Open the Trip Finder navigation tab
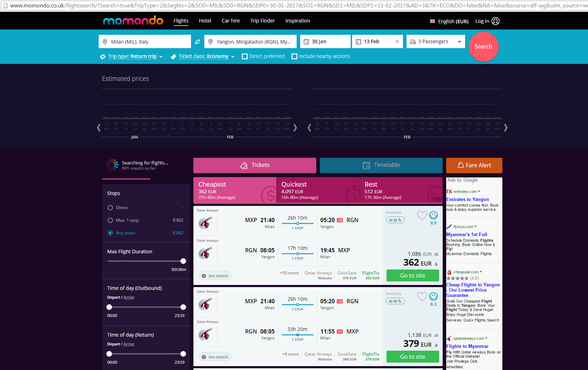The height and width of the screenshot is (370, 588). pyautogui.click(x=263, y=21)
